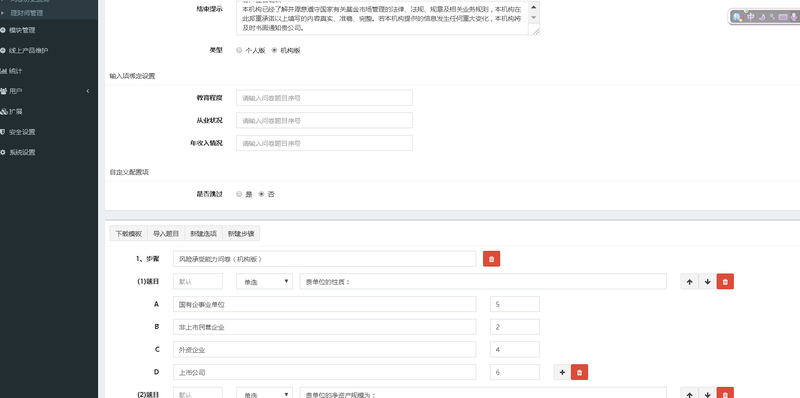Viewport: 800px width, 398px height.
Task: Click the 新建步骤 button
Action: coord(241,234)
